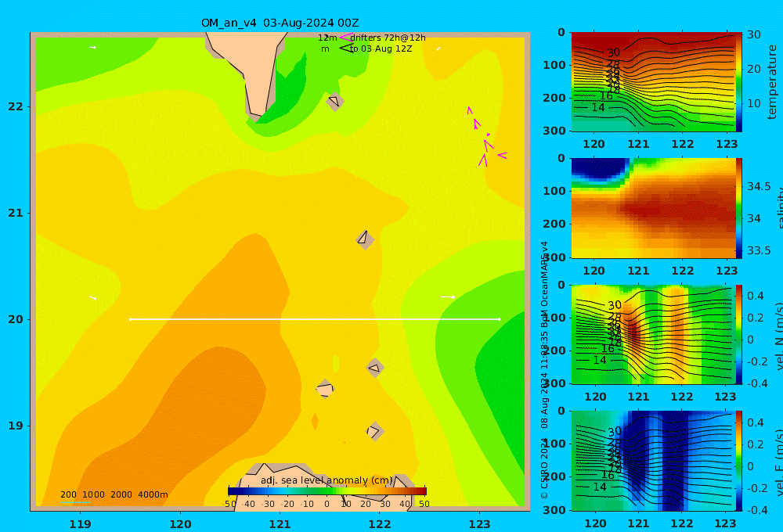Open the northward velocity section panel
The width and height of the screenshot is (783, 532).
coord(653,334)
